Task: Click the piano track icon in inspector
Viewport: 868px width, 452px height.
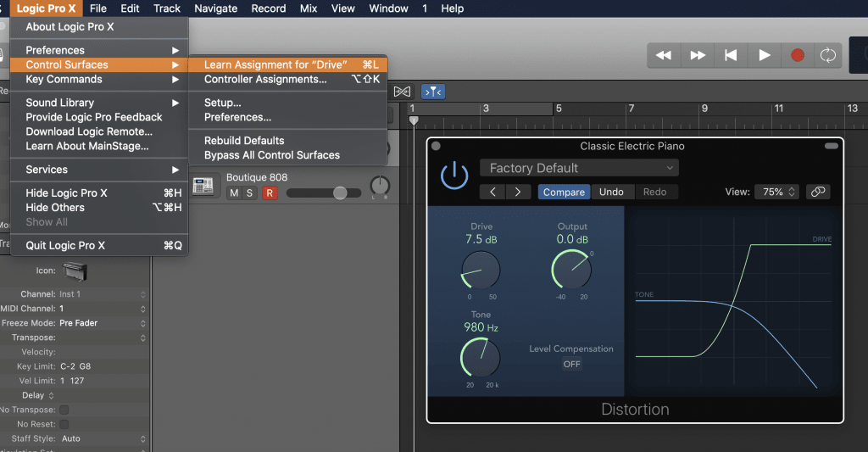Action: tap(75, 271)
